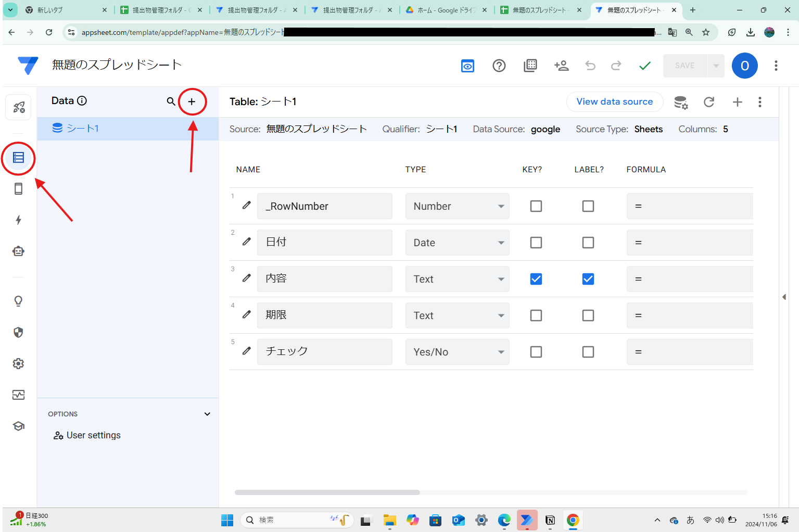
Task: Click the SAVE button
Action: (x=685, y=66)
